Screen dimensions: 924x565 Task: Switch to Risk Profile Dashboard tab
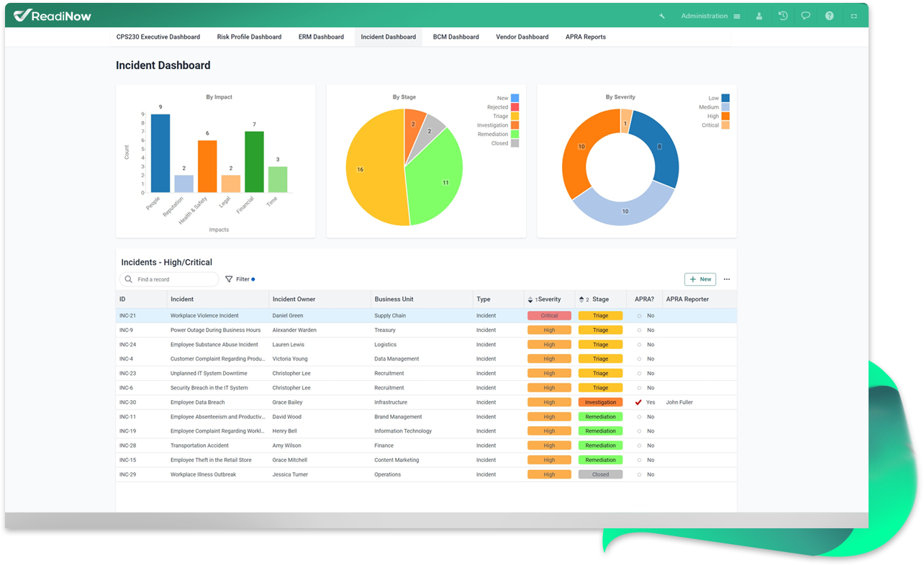249,37
